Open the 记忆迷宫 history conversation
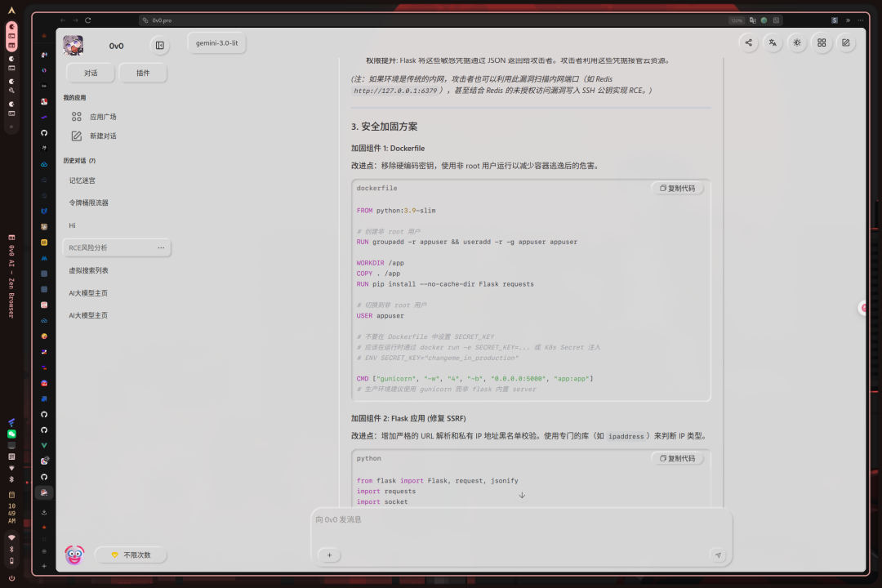Viewport: 882px width, 588px height. coord(82,180)
